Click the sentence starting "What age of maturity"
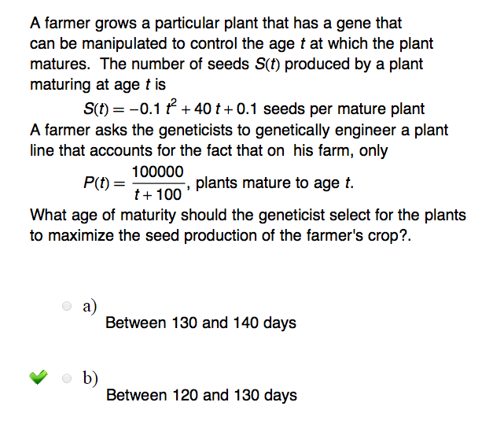 (x=248, y=215)
